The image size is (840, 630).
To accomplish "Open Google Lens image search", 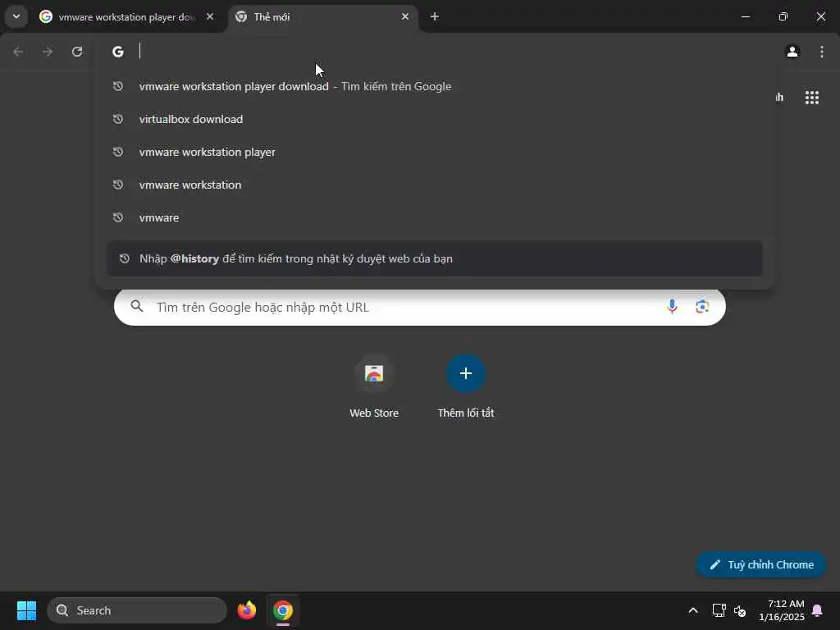I will coord(702,307).
